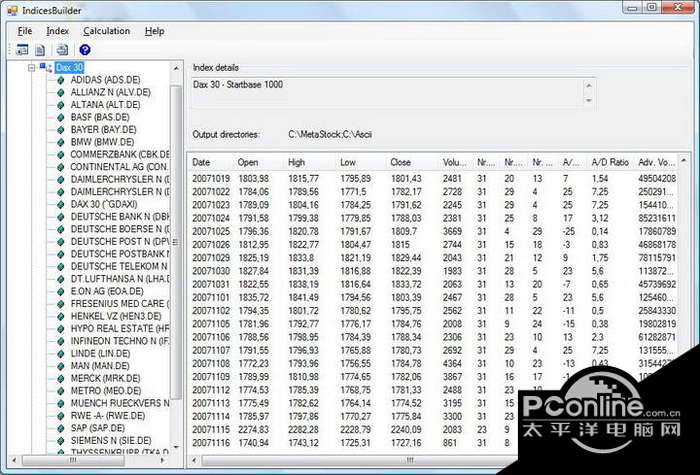Select the row dated 20071019
Image resolution: width=700 pixels, height=475 pixels.
click(433, 179)
